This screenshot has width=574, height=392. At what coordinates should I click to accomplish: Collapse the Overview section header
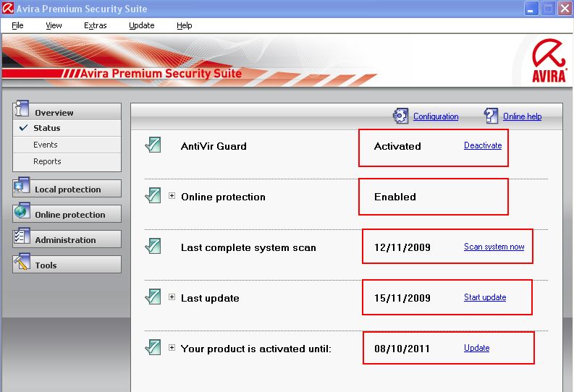[x=67, y=111]
